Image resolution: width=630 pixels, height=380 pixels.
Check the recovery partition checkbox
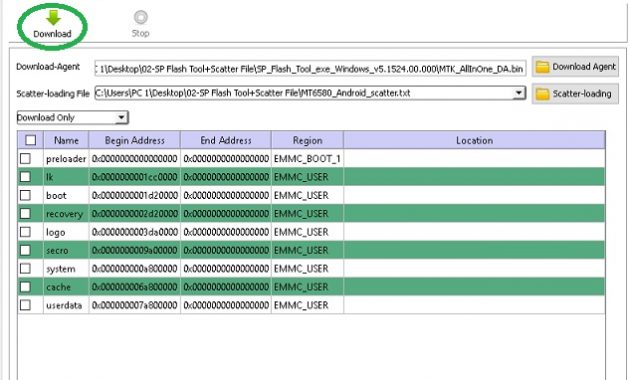click(25, 214)
